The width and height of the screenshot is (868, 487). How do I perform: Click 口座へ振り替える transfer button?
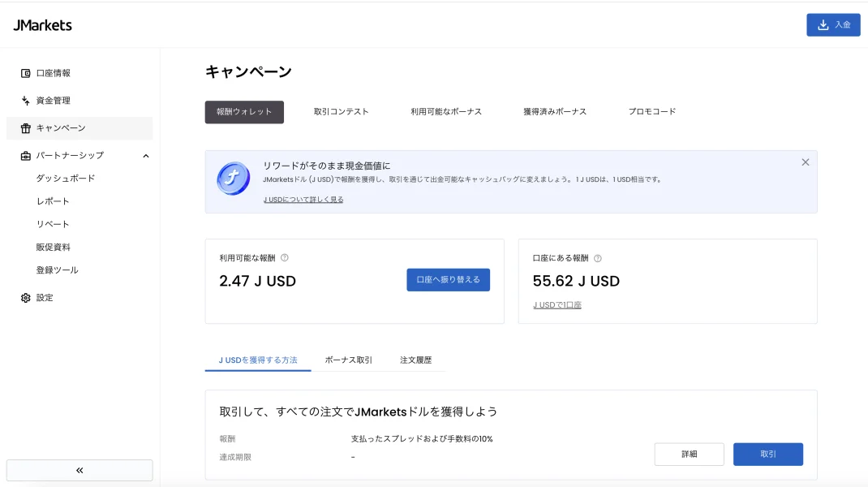click(x=448, y=279)
